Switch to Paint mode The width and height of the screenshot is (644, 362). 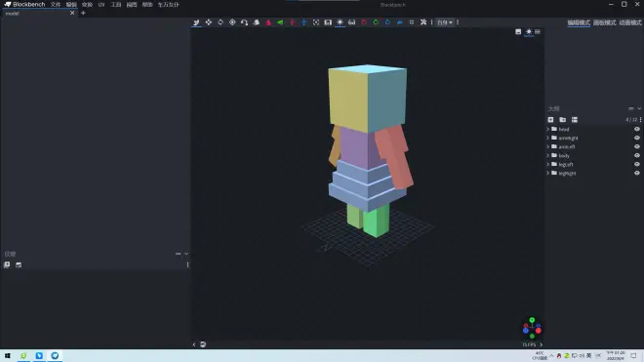(x=604, y=22)
